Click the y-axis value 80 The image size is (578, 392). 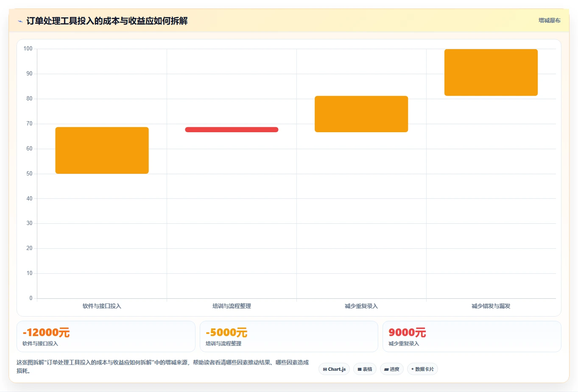coord(29,99)
